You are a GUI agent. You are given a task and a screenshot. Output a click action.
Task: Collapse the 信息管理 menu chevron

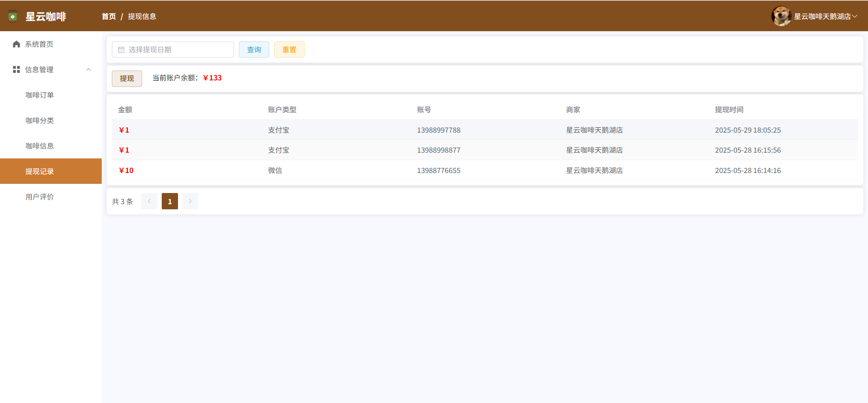88,70
